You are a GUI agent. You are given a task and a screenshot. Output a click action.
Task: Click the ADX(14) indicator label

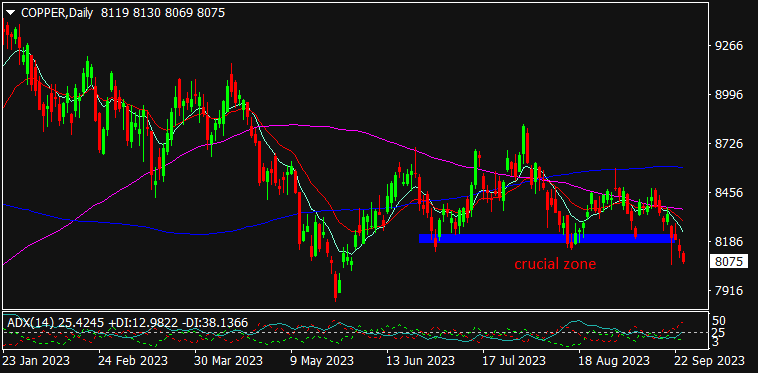coord(32,322)
